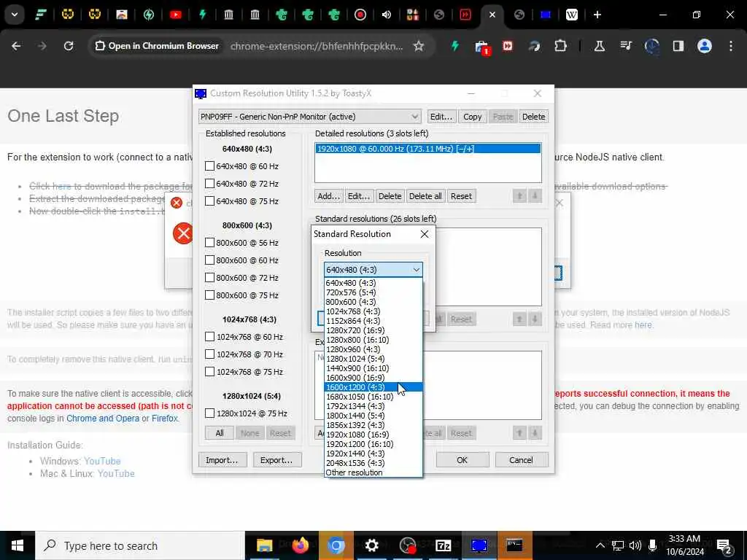Click the Import... button

pyautogui.click(x=222, y=460)
